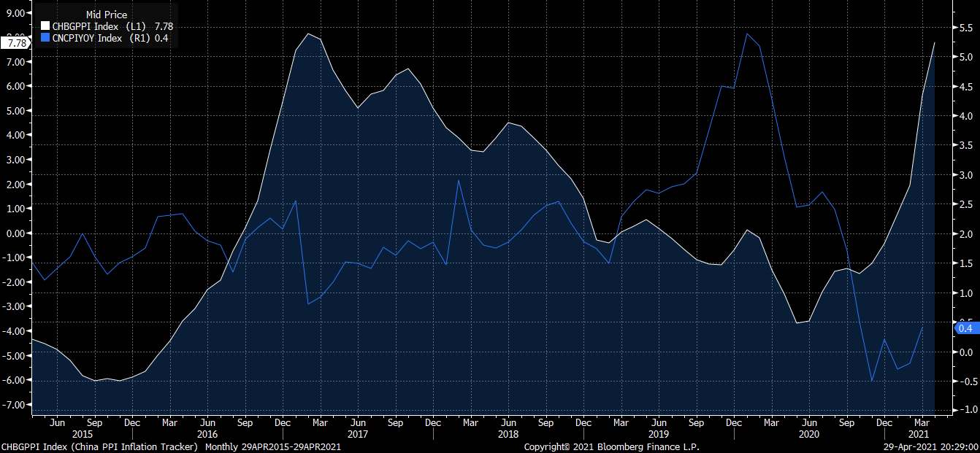This screenshot has height=453, width=980.
Task: Click the white CHBGPPI legend color swatch
Action: click(x=45, y=26)
